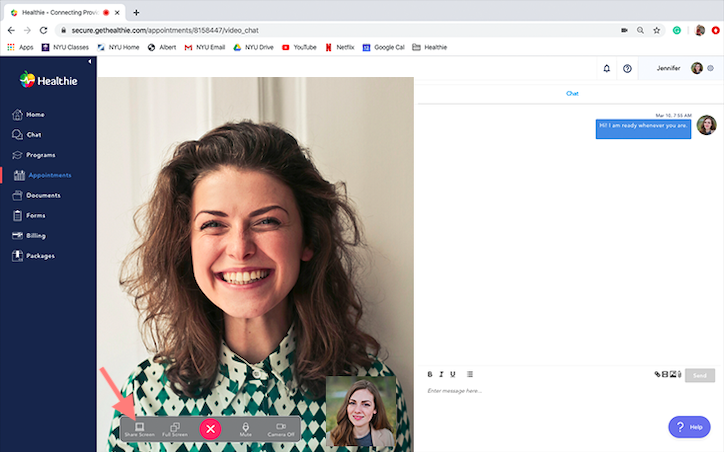The height and width of the screenshot is (452, 724).
Task: Switch video to Full Screen
Action: point(175,429)
